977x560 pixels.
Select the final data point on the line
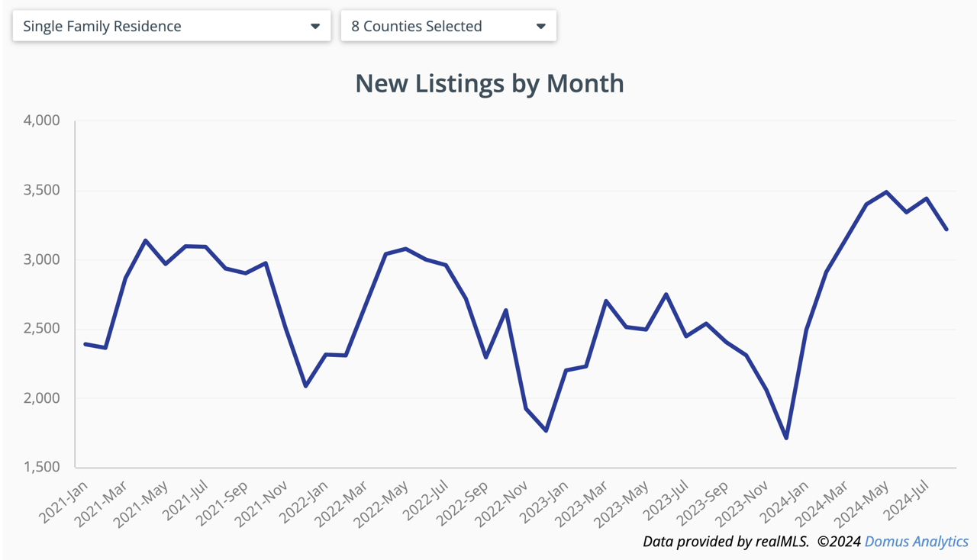(946, 229)
